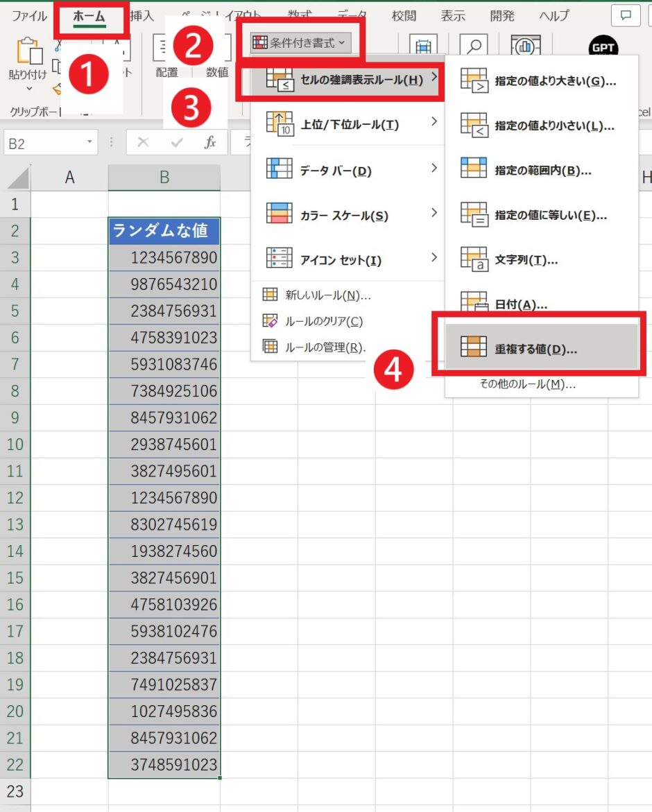Screen dimensions: 652x812
Task: Click Clear Rules (ルールのクリア) entry
Action: pos(323,321)
